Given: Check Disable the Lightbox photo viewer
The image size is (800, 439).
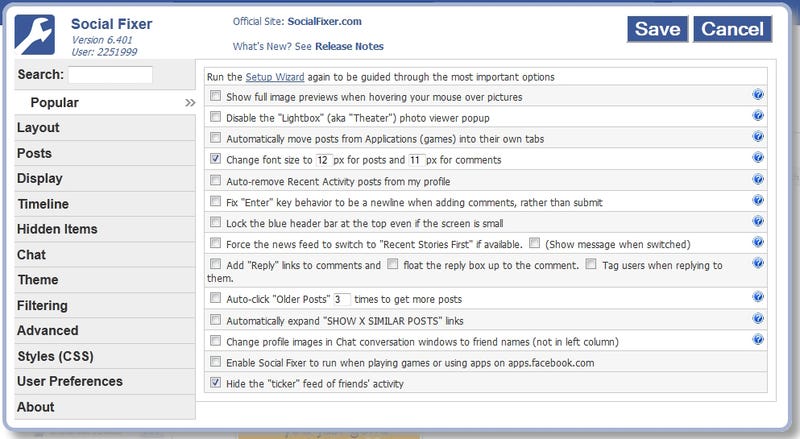Looking at the screenshot, I should coord(216,117).
